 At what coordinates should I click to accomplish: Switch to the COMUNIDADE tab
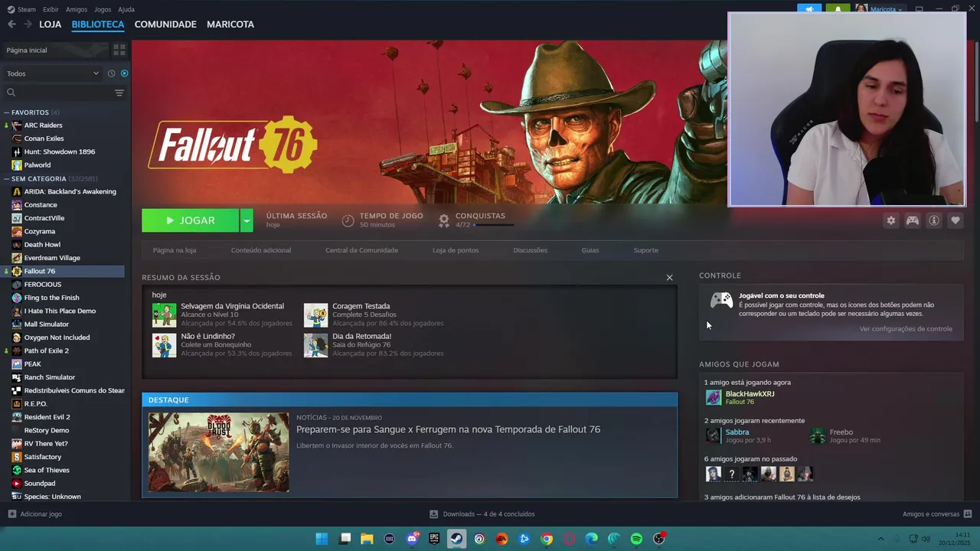click(165, 24)
